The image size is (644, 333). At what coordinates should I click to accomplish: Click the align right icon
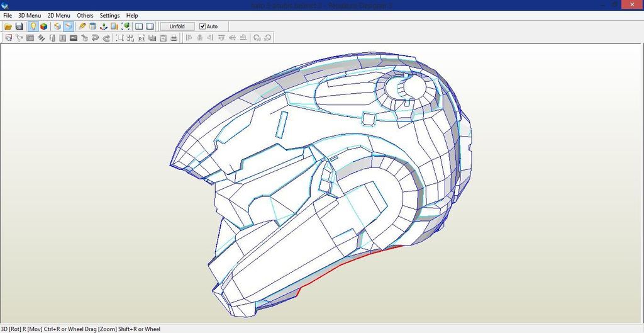click(211, 38)
